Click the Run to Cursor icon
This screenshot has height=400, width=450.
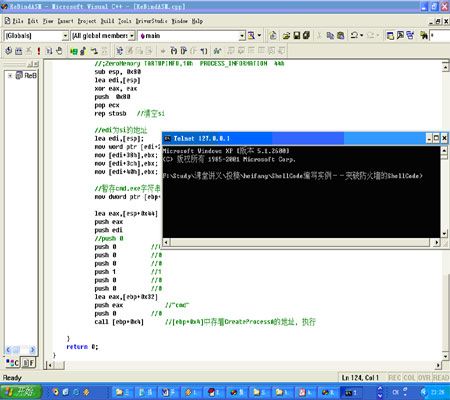pos(204,51)
